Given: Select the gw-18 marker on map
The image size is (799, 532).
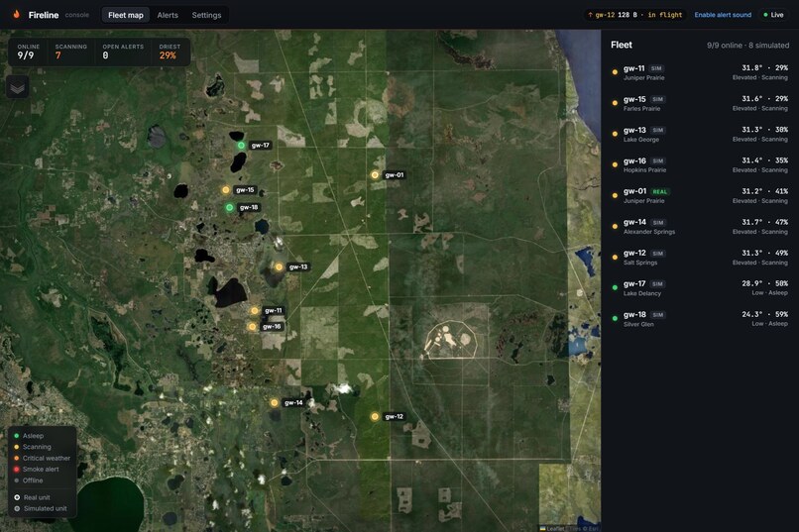Looking at the screenshot, I should click(x=229, y=207).
